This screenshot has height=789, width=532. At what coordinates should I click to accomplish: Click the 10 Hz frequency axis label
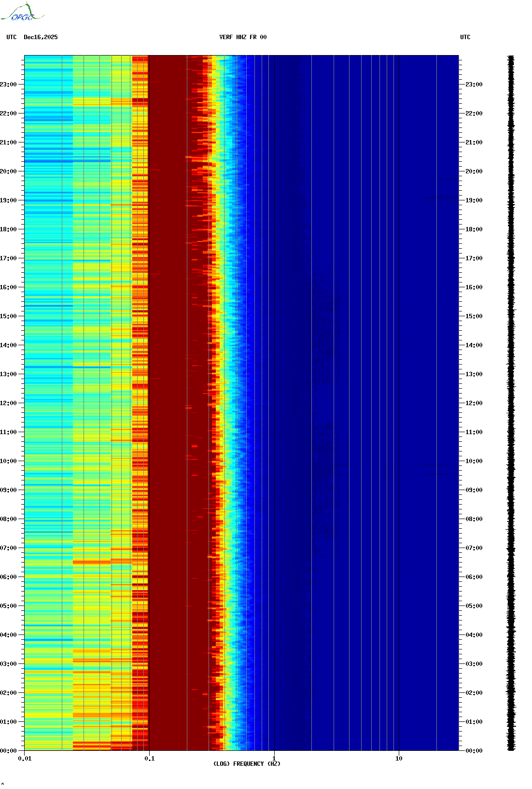[x=399, y=759]
